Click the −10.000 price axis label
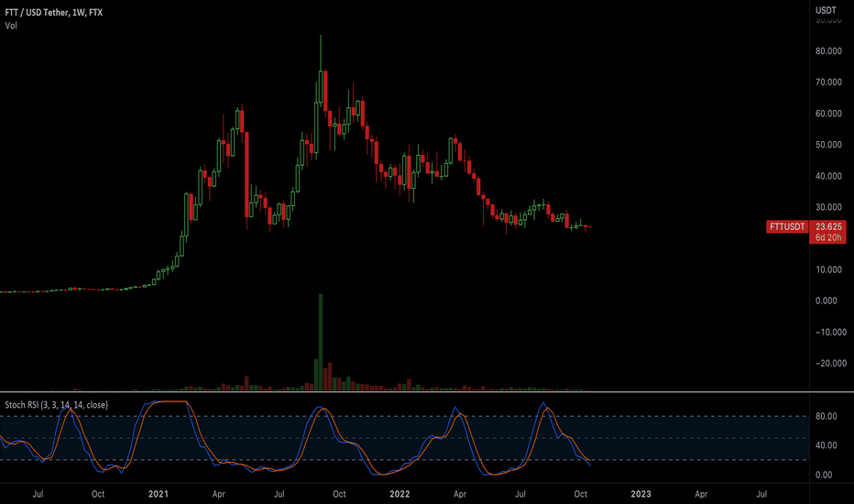 tap(830, 333)
